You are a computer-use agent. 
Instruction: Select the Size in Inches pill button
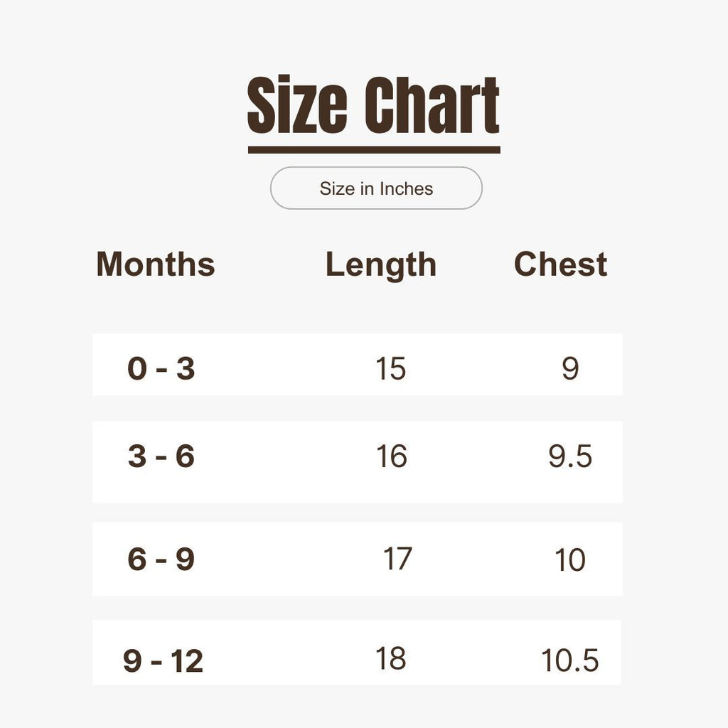pos(376,188)
